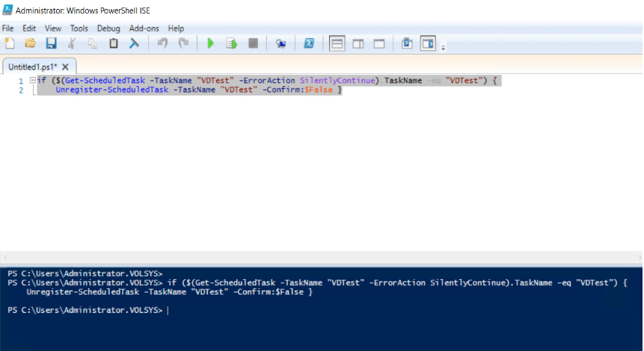Image resolution: width=644 pixels, height=351 pixels.
Task: Expand toolbar overflow options arrow
Action: tap(443, 48)
